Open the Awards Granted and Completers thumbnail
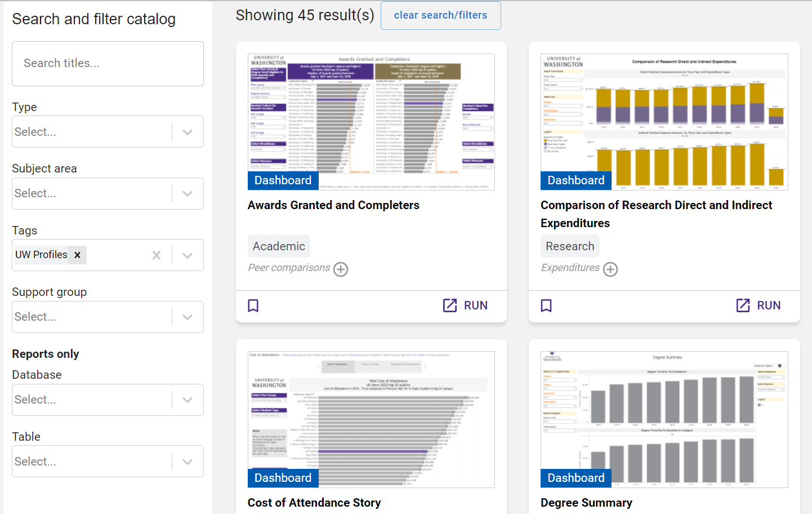This screenshot has height=514, width=812. [371, 122]
